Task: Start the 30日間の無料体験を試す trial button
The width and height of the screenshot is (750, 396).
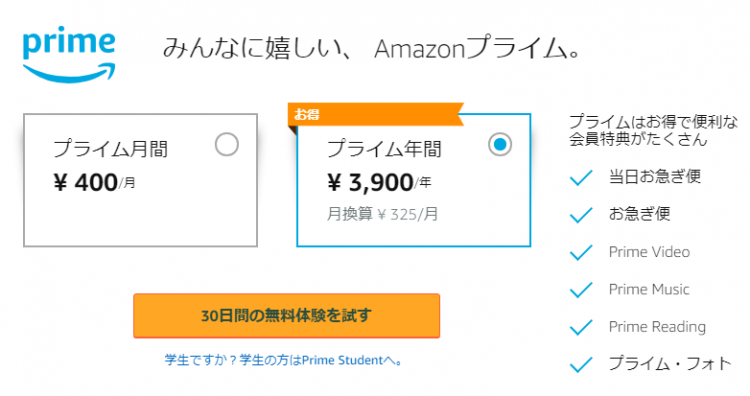Action: coord(287,316)
